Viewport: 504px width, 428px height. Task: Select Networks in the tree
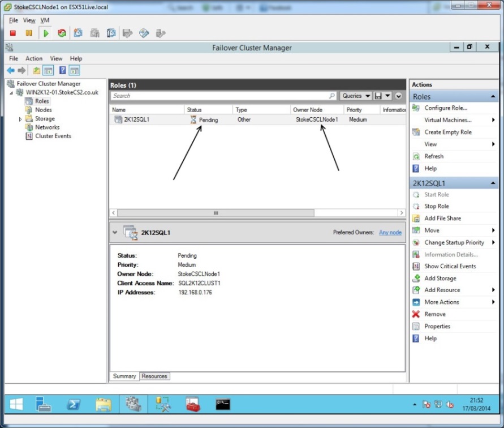(48, 127)
